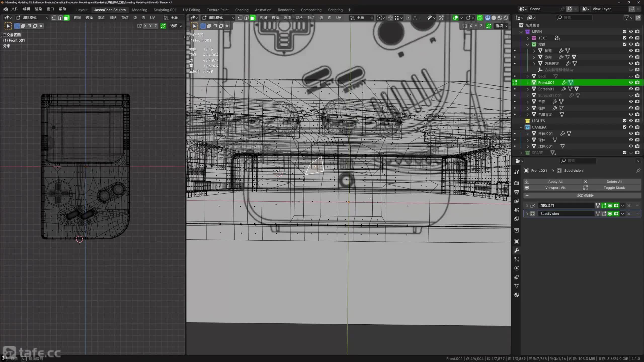The width and height of the screenshot is (644, 362).
Task: Hide Front.001 object in viewport
Action: coord(631,82)
